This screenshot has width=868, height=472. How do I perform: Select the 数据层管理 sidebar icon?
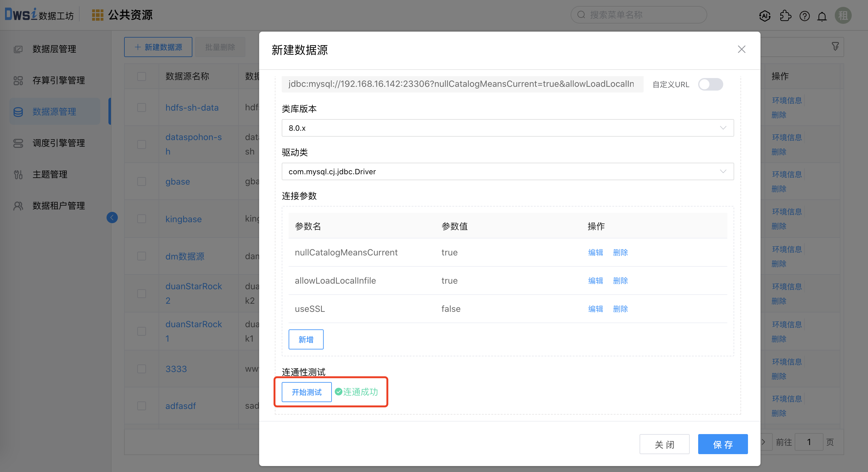(x=18, y=49)
